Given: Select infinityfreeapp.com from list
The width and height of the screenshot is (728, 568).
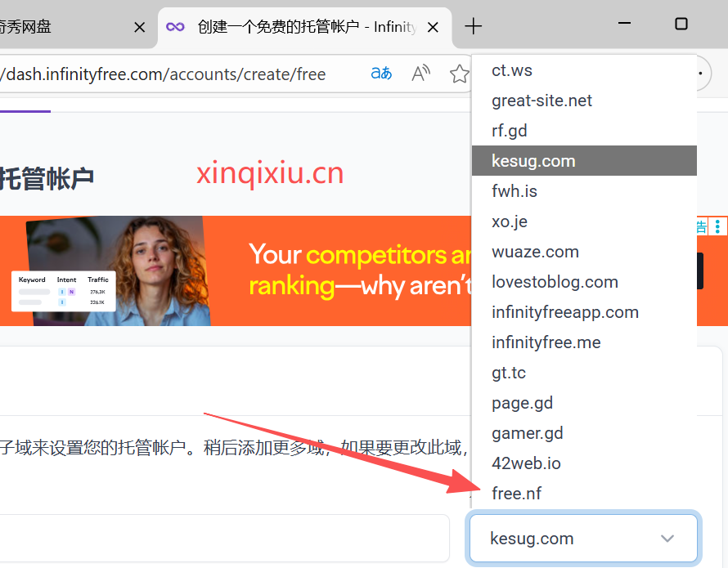Looking at the screenshot, I should click(x=564, y=312).
